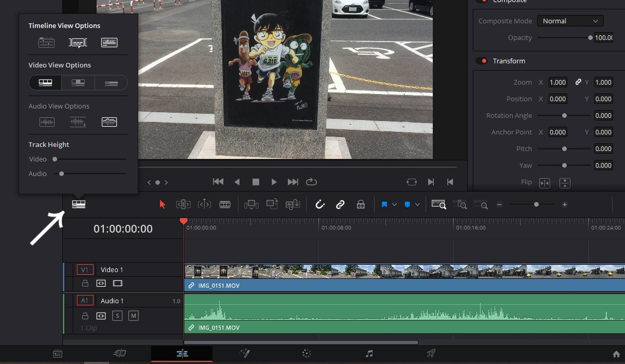The image size is (625, 364).
Task: Select the Blade Edit Mode tool
Action: (225, 205)
